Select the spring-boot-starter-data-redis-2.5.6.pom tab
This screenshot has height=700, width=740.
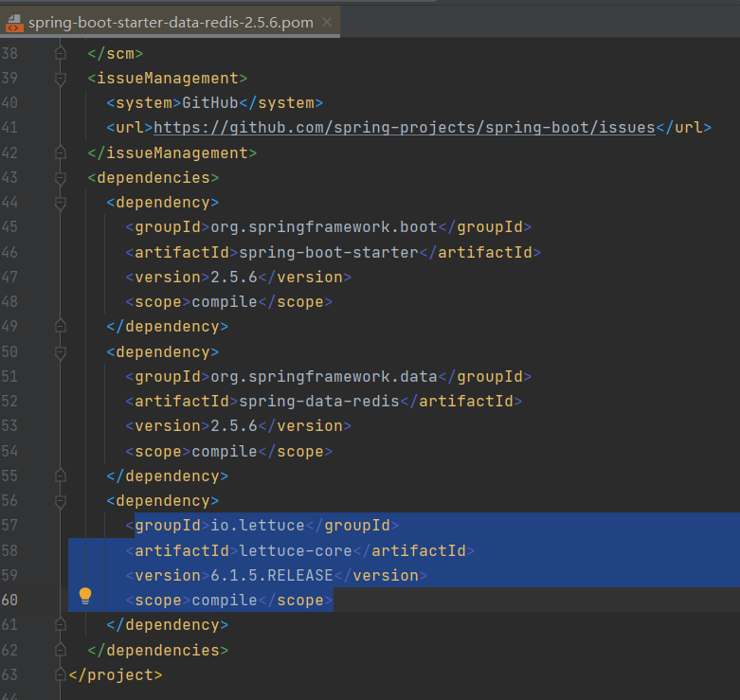point(170,22)
